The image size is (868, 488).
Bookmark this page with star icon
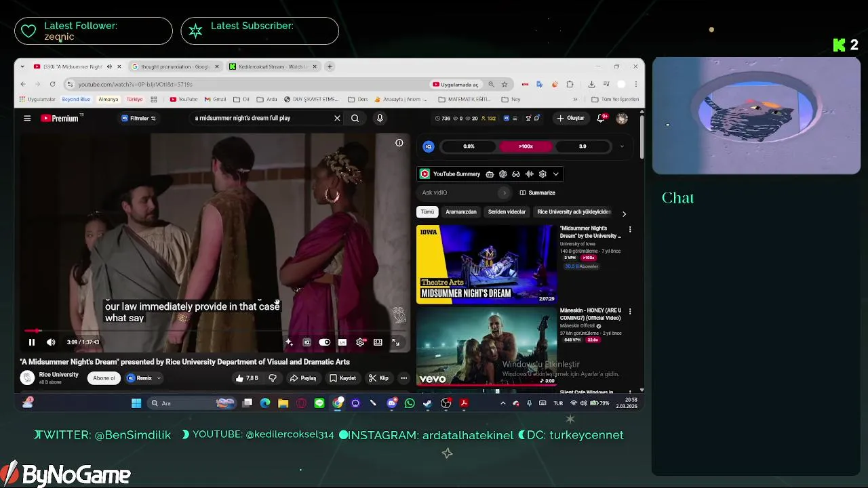(505, 84)
